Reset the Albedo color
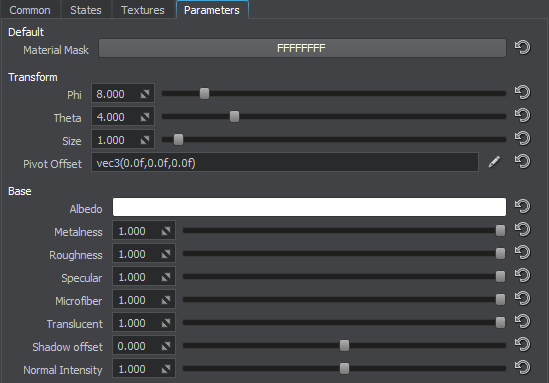The height and width of the screenshot is (383, 549). point(522,207)
